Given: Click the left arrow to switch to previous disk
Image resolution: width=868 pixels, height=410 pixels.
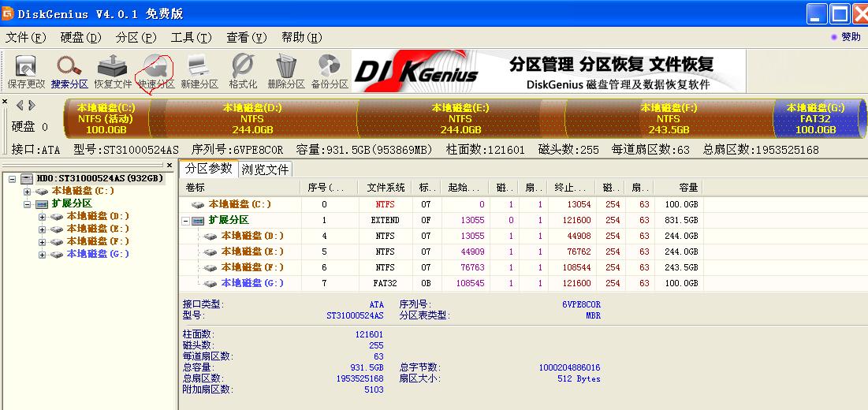Looking at the screenshot, I should [20, 105].
